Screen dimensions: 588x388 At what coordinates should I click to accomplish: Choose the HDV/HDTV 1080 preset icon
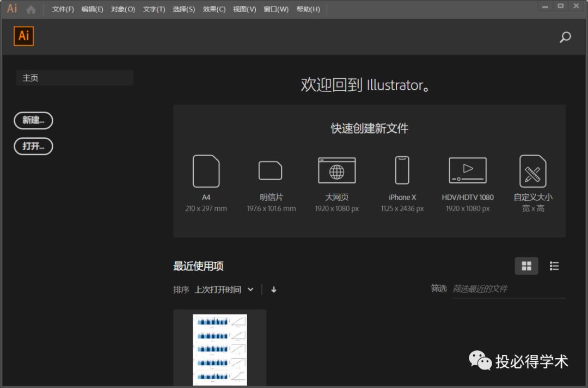(x=468, y=170)
